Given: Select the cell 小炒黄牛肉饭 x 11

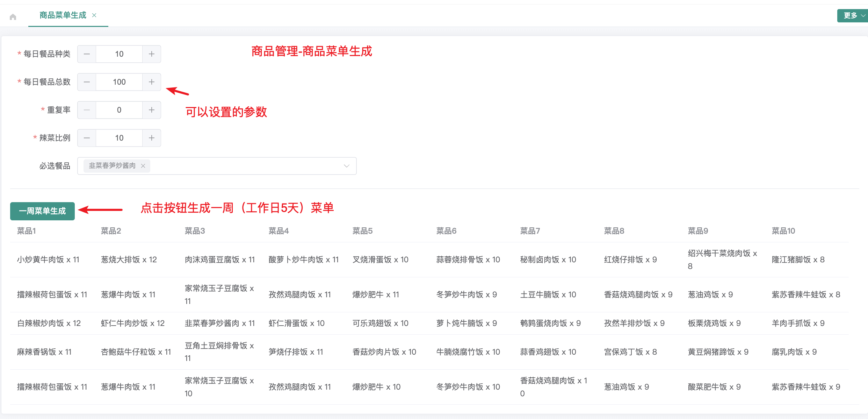Looking at the screenshot, I should pyautogui.click(x=48, y=260).
